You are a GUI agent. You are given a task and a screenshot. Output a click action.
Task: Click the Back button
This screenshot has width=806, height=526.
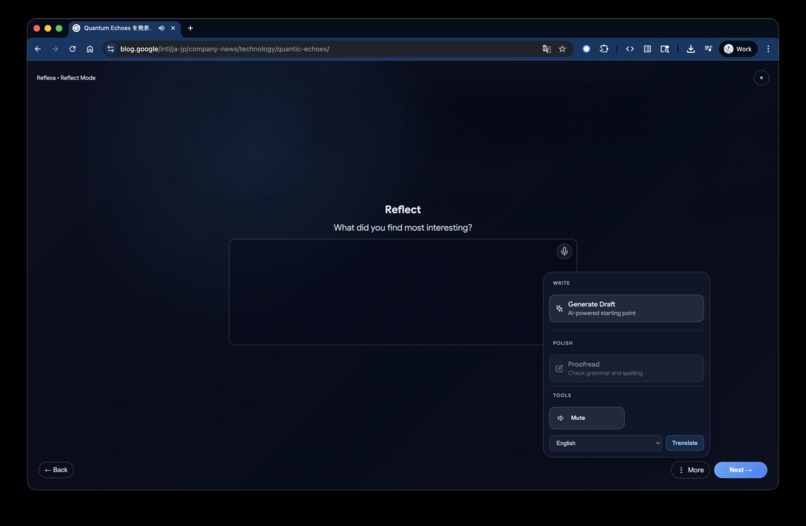click(56, 470)
